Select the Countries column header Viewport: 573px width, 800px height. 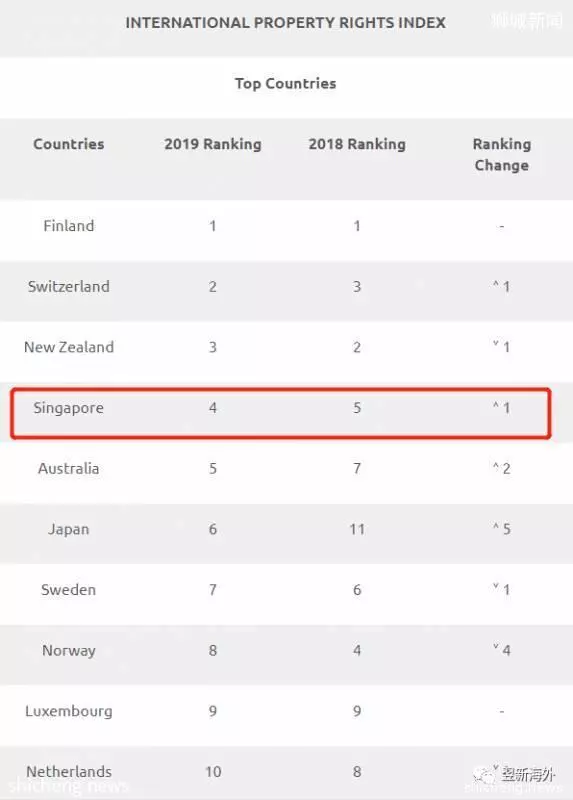pyautogui.click(x=69, y=144)
